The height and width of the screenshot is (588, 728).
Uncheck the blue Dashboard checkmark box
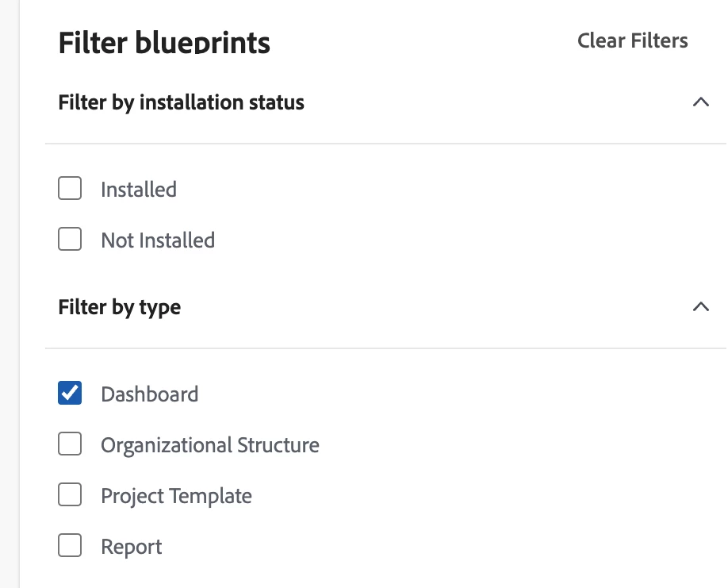[x=70, y=393]
